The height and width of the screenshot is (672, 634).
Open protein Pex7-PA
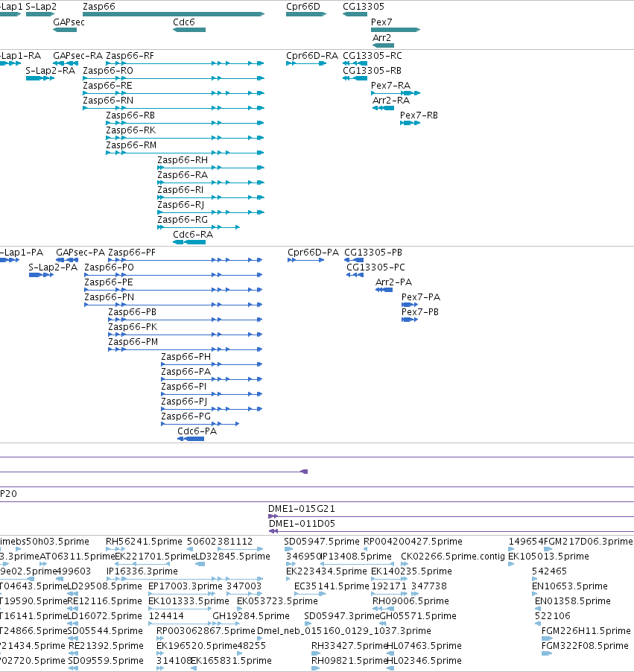click(421, 297)
